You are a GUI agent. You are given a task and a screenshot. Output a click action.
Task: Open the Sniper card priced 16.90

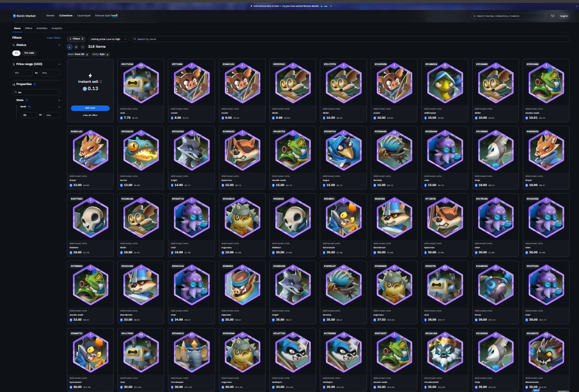(547, 158)
